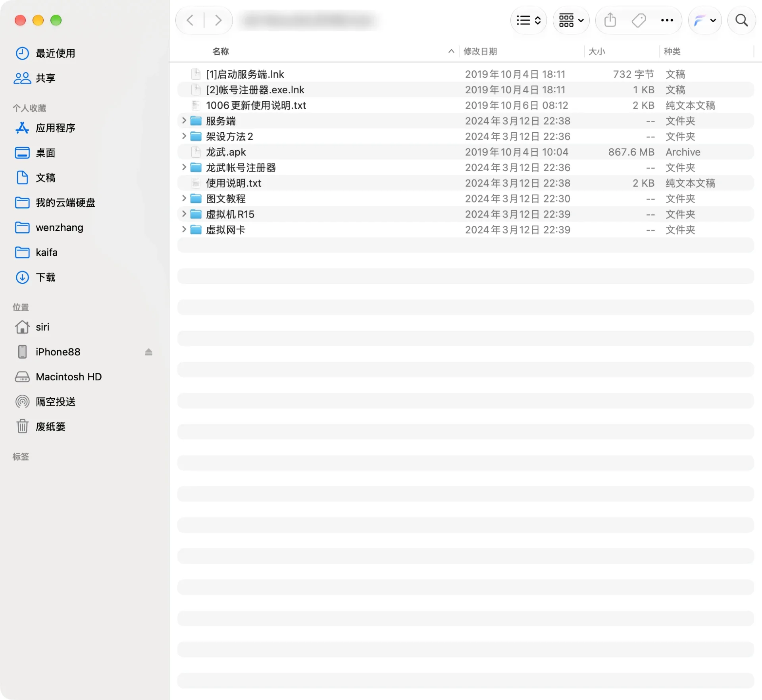Screen dimensions: 762x700
Task: Click the Share toolbar icon
Action: coord(610,20)
